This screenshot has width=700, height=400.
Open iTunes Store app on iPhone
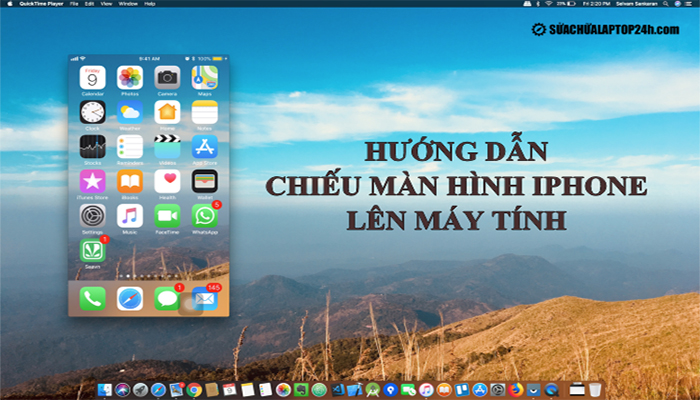92,181
